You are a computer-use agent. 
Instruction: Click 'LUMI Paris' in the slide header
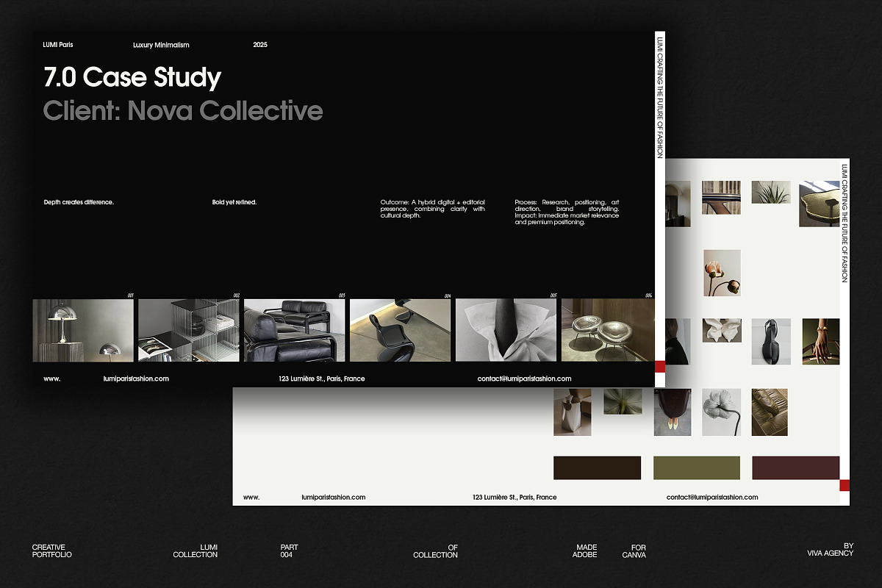[x=58, y=45]
